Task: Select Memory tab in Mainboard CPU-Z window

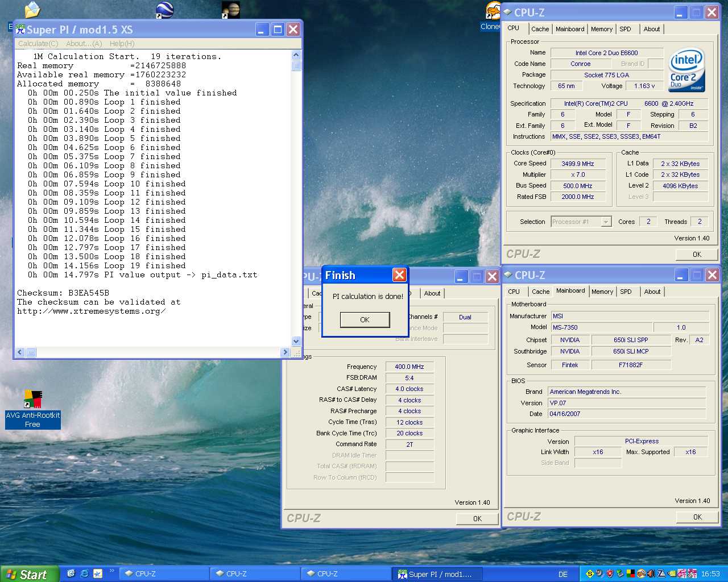Action: click(x=602, y=292)
